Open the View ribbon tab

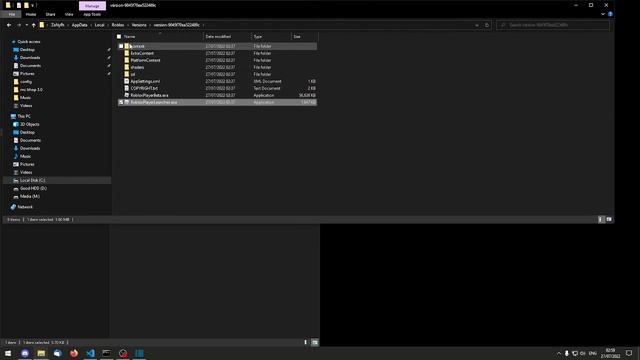pyautogui.click(x=69, y=14)
